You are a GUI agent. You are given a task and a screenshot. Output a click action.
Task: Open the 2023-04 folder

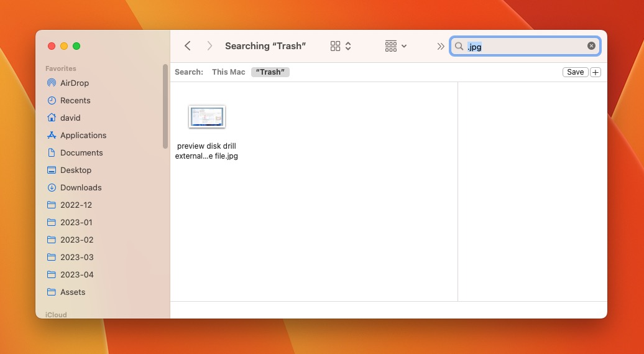(x=77, y=274)
